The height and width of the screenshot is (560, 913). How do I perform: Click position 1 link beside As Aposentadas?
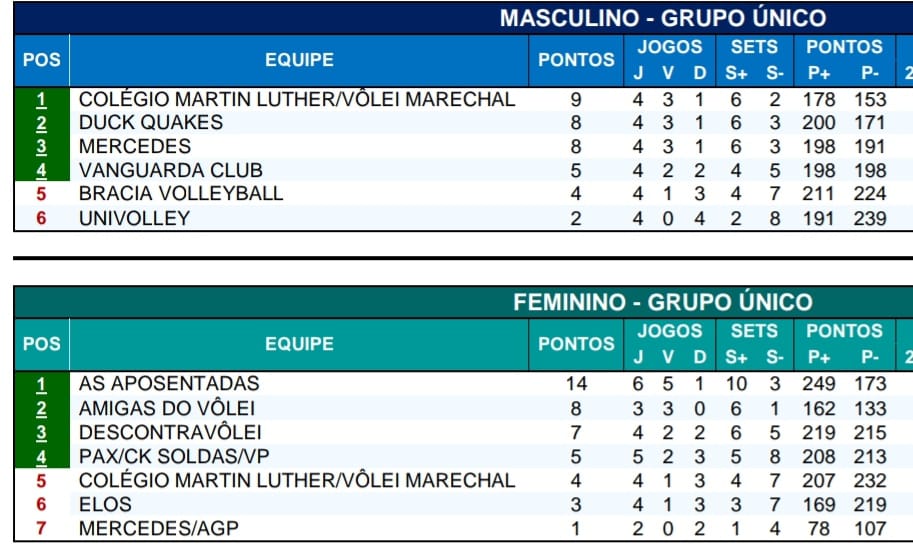pos(41,384)
